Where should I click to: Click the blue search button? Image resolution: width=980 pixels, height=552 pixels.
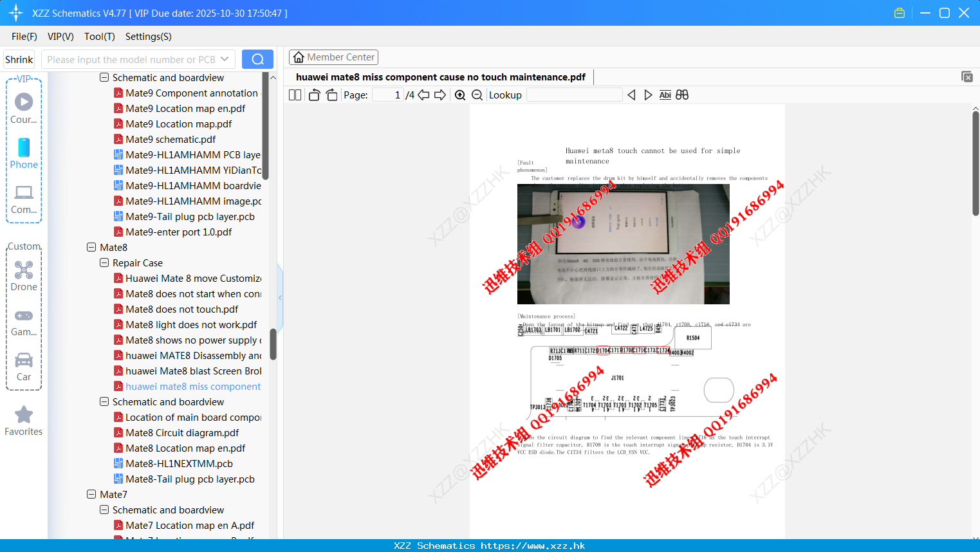pyautogui.click(x=257, y=59)
